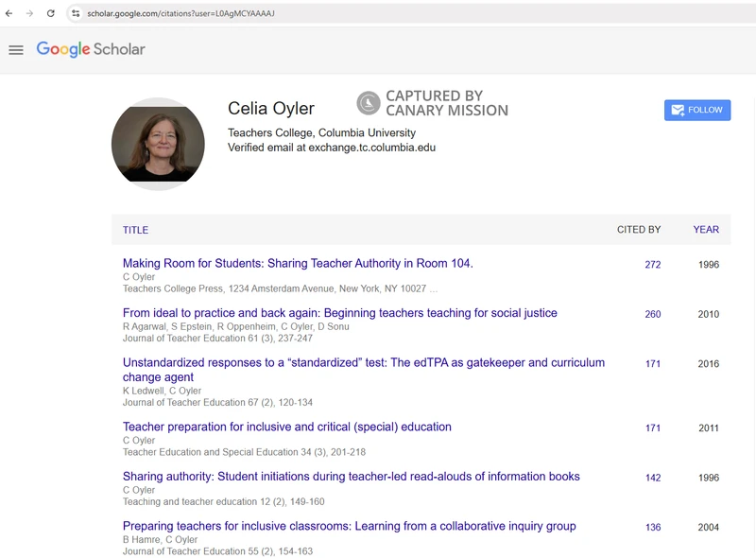
Task: Open 'Making Room for Students: Sharing Teacher Authority' paper
Action: pyautogui.click(x=298, y=264)
